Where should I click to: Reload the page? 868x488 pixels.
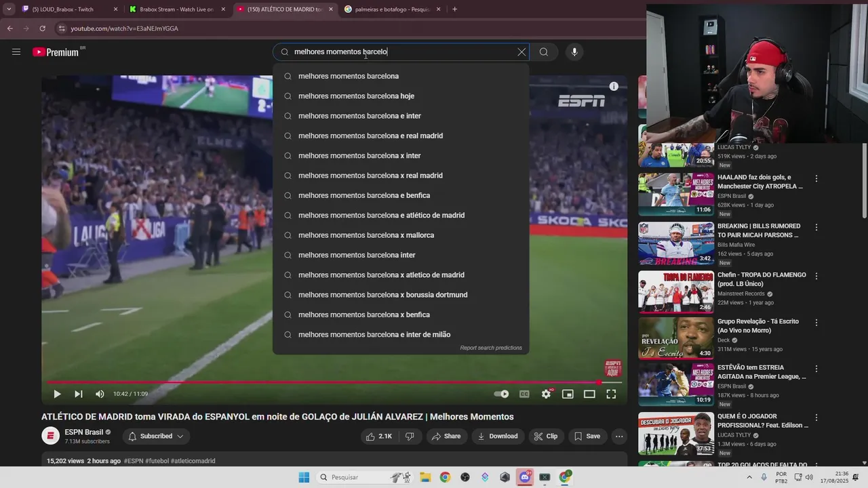point(42,28)
